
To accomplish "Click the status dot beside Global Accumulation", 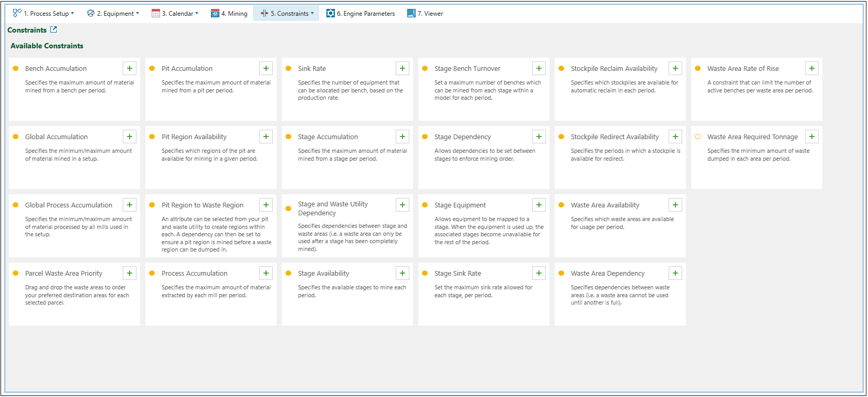I will coord(16,137).
